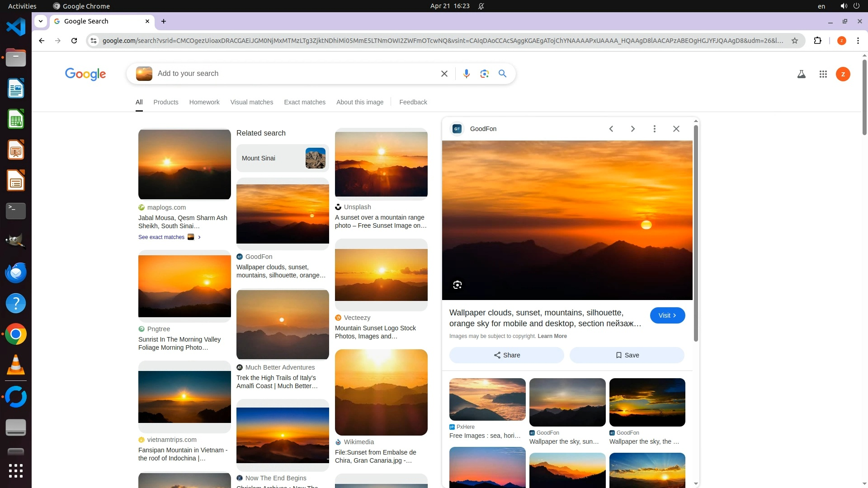Expand the tab search dropdown arrow

tap(41, 21)
